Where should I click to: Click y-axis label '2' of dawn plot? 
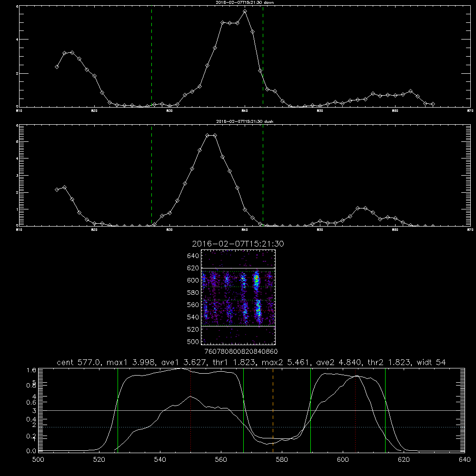coord(17,74)
